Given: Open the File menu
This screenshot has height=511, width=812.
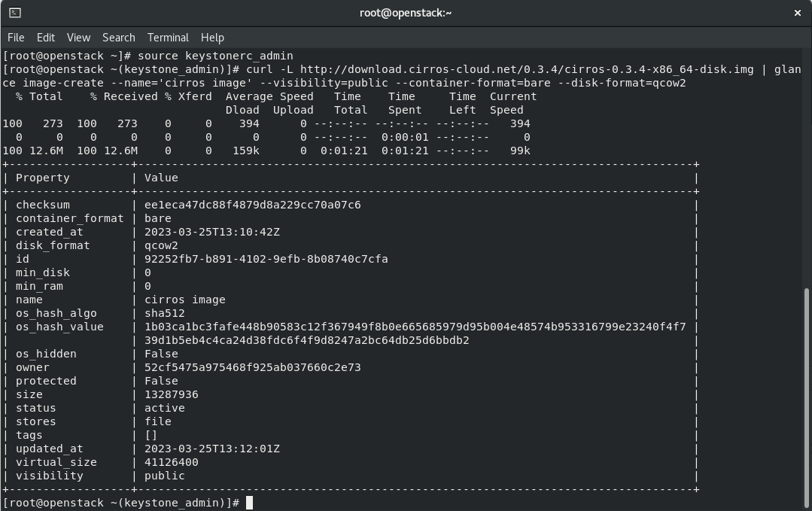Looking at the screenshot, I should click(15, 37).
